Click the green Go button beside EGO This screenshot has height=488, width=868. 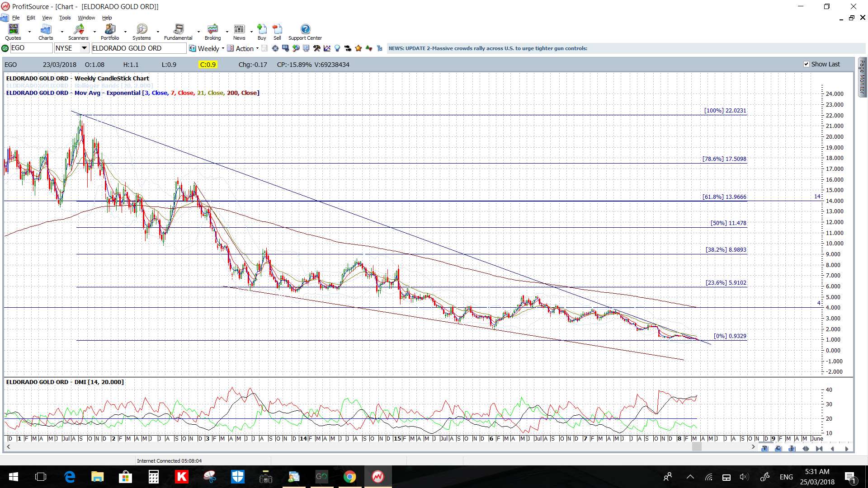click(x=5, y=48)
